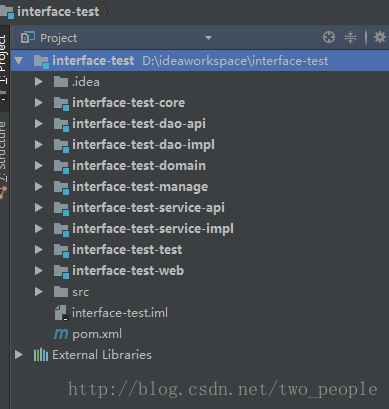Open the Project view dropdown arrow
The image size is (389, 409).
[208, 38]
